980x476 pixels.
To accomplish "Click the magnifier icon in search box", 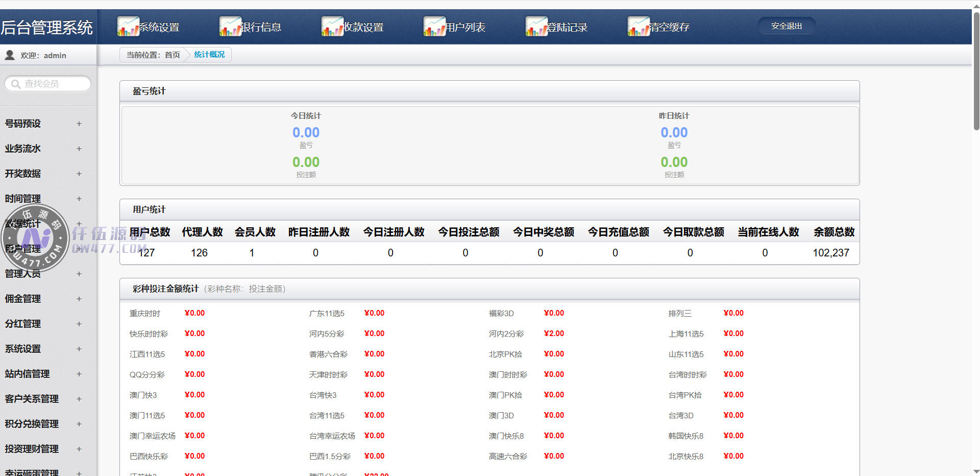I will coord(16,84).
